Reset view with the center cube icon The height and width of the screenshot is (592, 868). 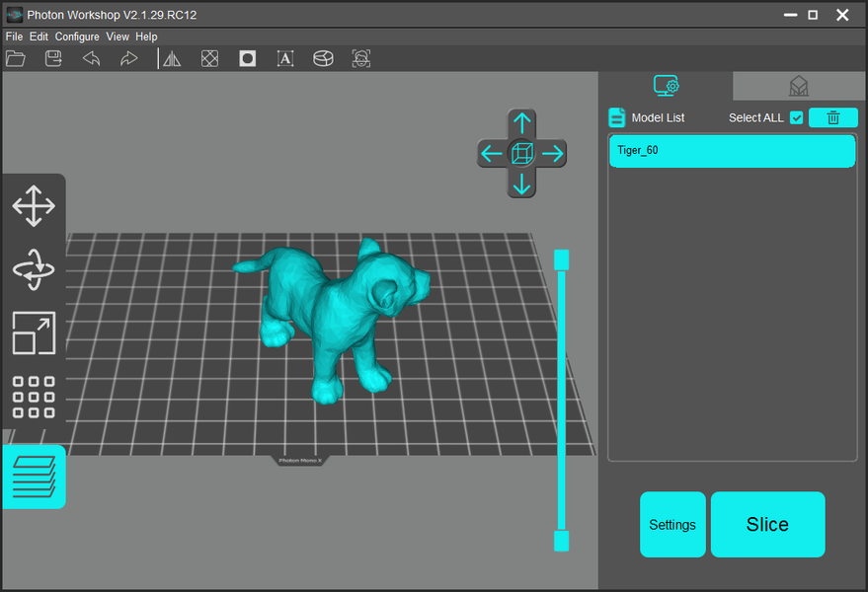pyautogui.click(x=521, y=153)
